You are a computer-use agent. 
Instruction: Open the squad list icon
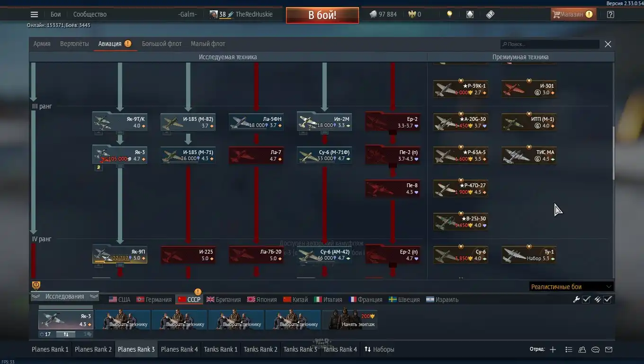click(x=569, y=349)
